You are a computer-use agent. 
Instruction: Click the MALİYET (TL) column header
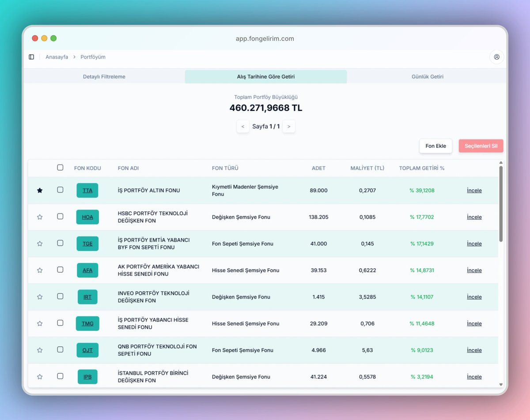(x=367, y=168)
